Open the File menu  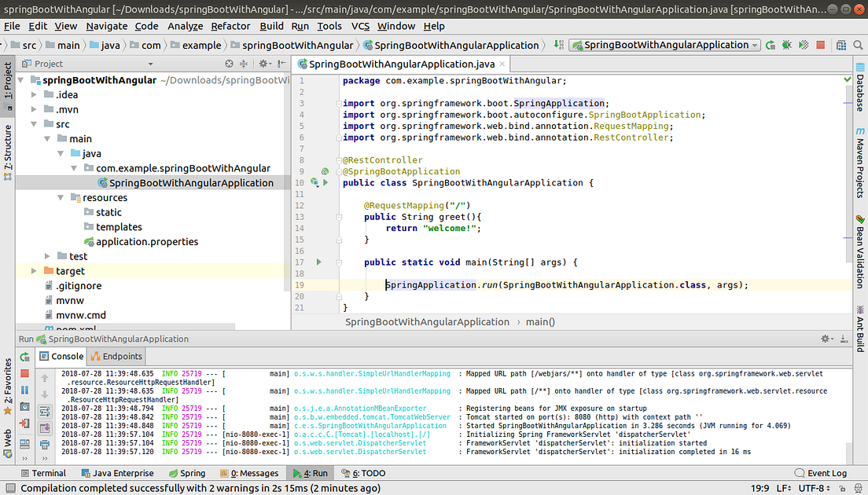point(12,26)
